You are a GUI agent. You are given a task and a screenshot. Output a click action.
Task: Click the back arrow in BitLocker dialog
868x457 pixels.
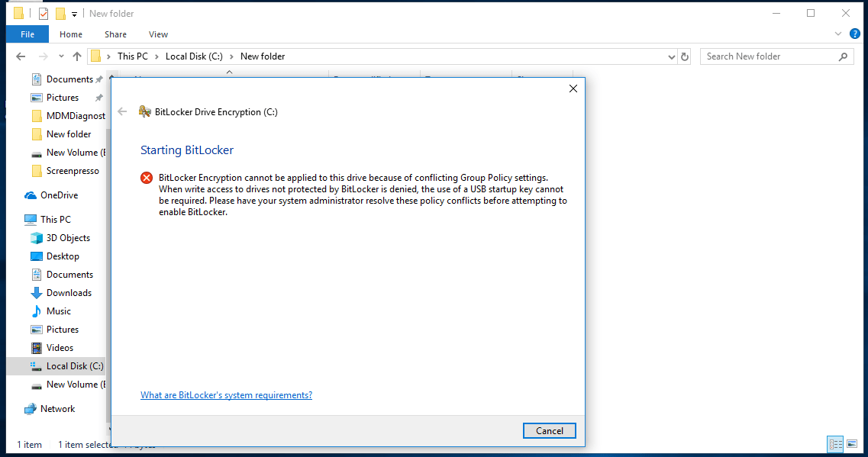[x=122, y=111]
